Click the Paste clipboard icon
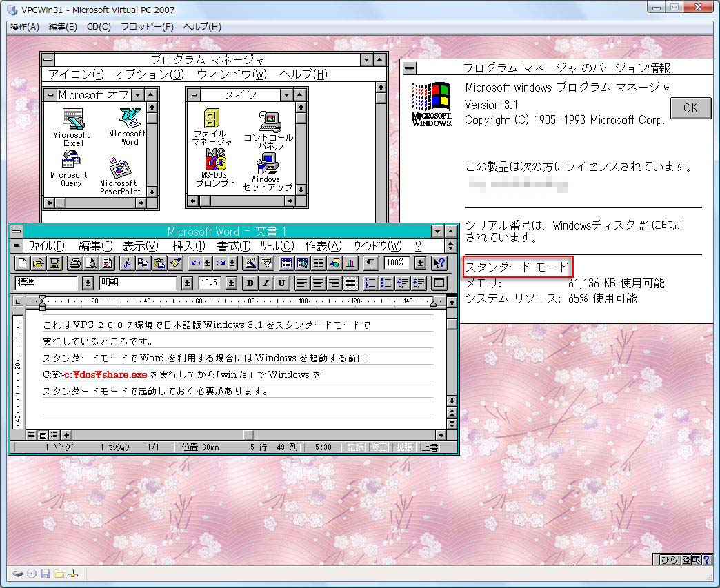 (159, 263)
